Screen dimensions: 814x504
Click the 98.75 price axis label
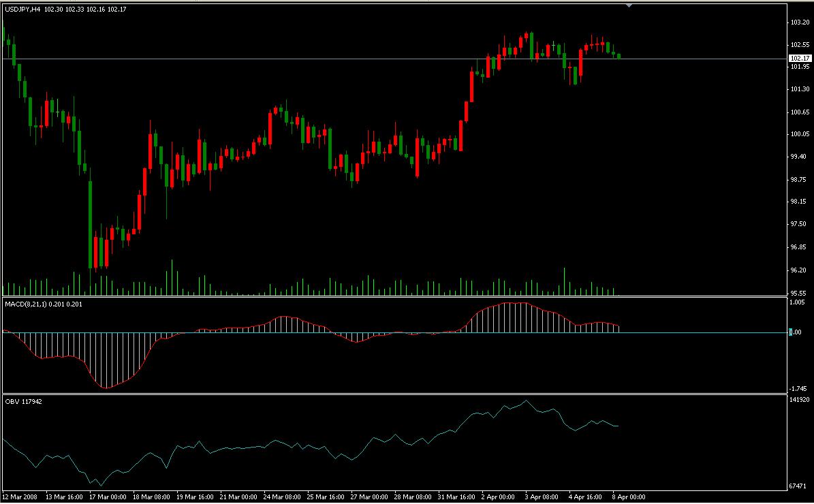(x=800, y=180)
